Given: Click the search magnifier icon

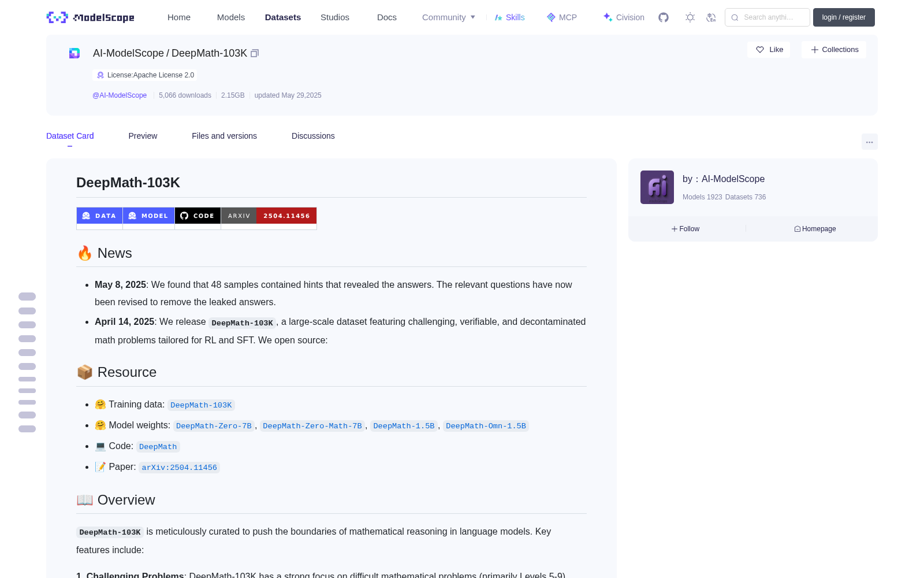Looking at the screenshot, I should tap(735, 17).
